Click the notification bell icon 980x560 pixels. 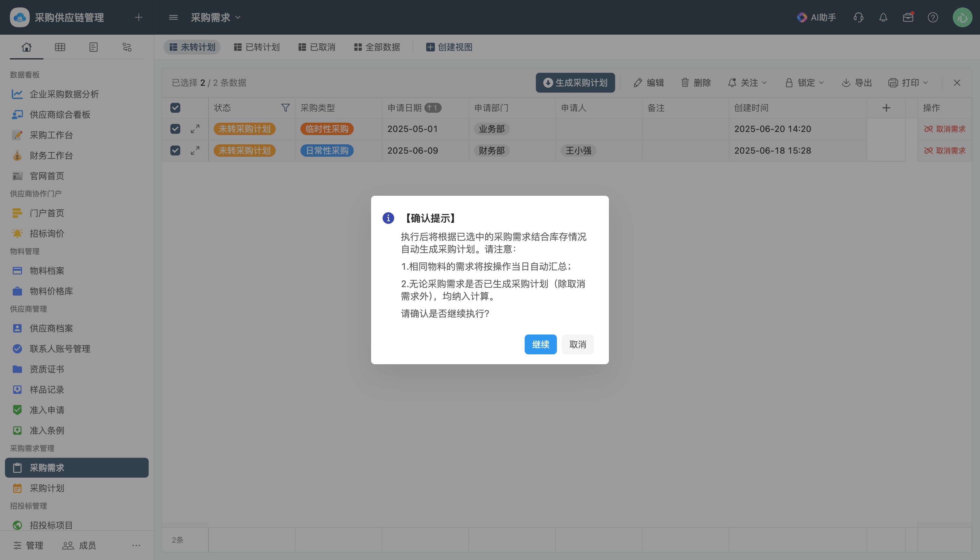(x=883, y=17)
